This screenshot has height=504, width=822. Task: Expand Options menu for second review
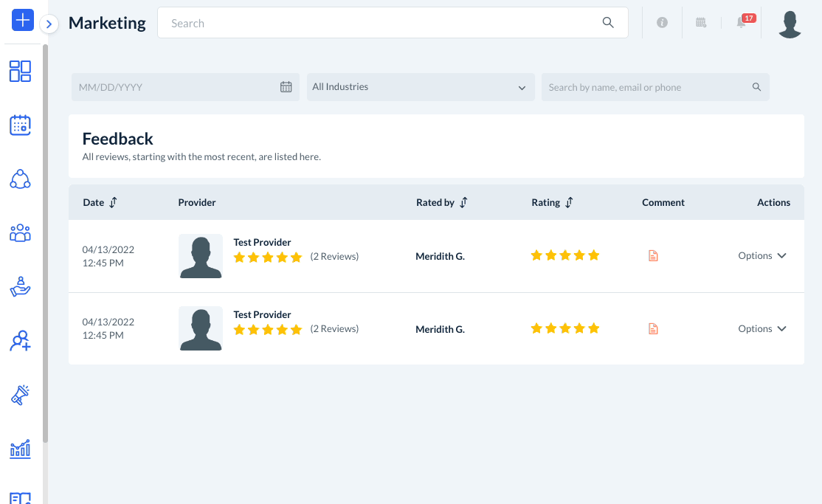click(762, 329)
